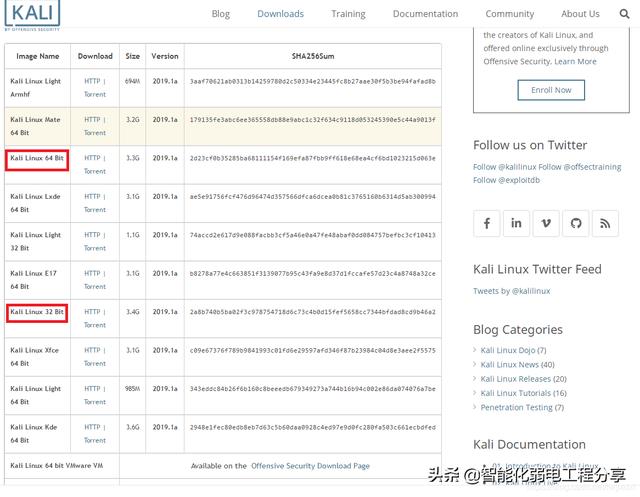
Task: Download Kali Linux Lxde 64 Bit HTTP
Action: (x=92, y=196)
